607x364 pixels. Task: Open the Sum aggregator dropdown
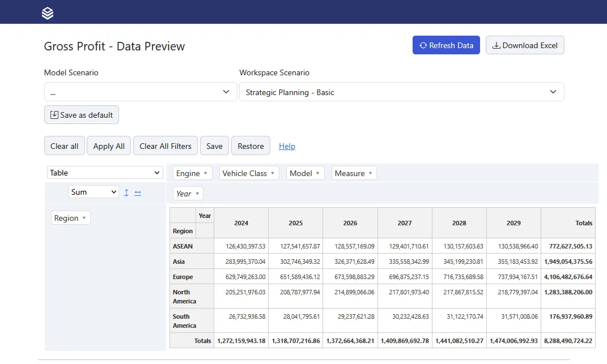tap(94, 192)
